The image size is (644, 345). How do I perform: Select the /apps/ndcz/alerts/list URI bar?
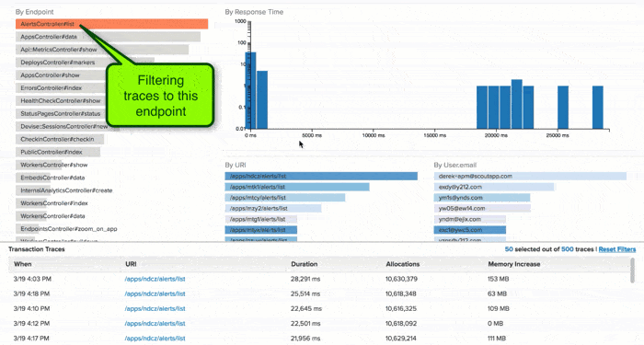click(321, 177)
